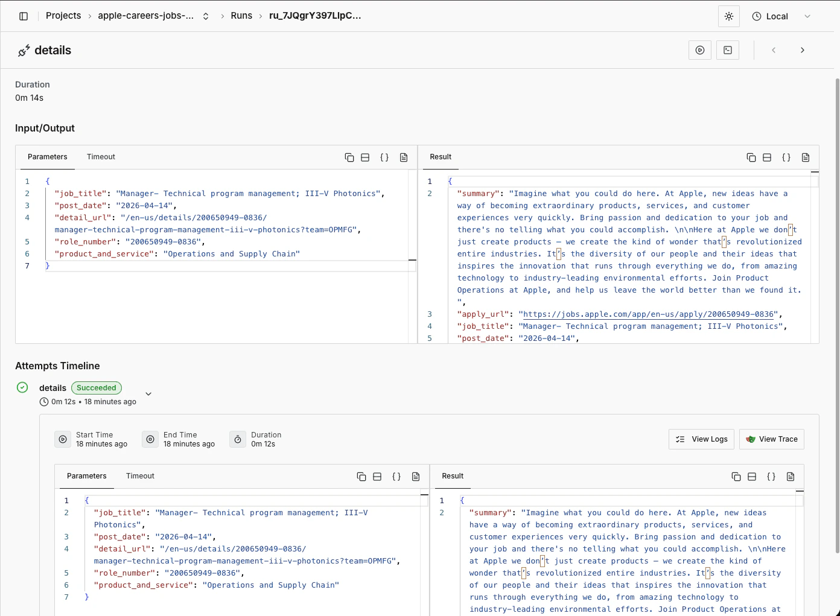Click the "Attempts Timeline" heading
Screen dimensions: 840x616
(x=57, y=366)
